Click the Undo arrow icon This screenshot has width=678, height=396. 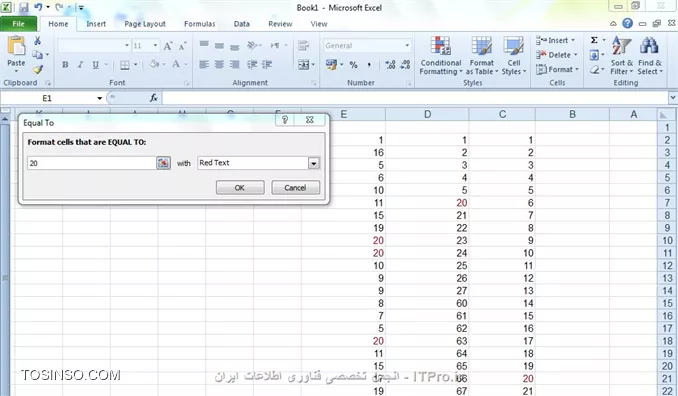38,7
